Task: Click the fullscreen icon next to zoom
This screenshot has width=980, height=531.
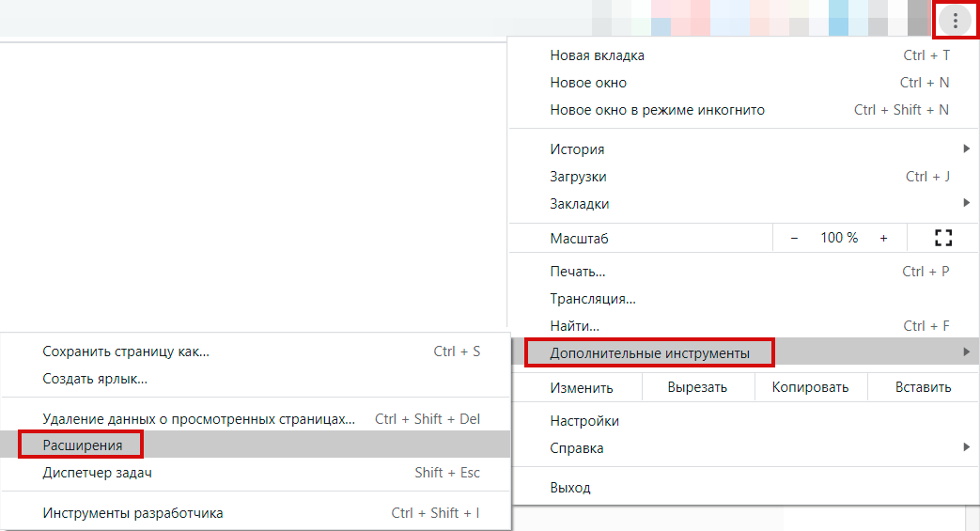Action: point(943,238)
